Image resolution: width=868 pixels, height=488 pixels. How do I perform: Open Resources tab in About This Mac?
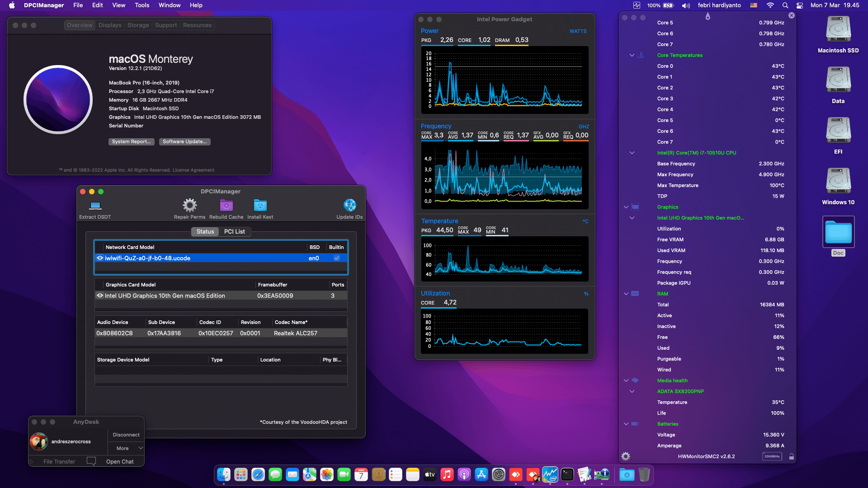coord(197,25)
